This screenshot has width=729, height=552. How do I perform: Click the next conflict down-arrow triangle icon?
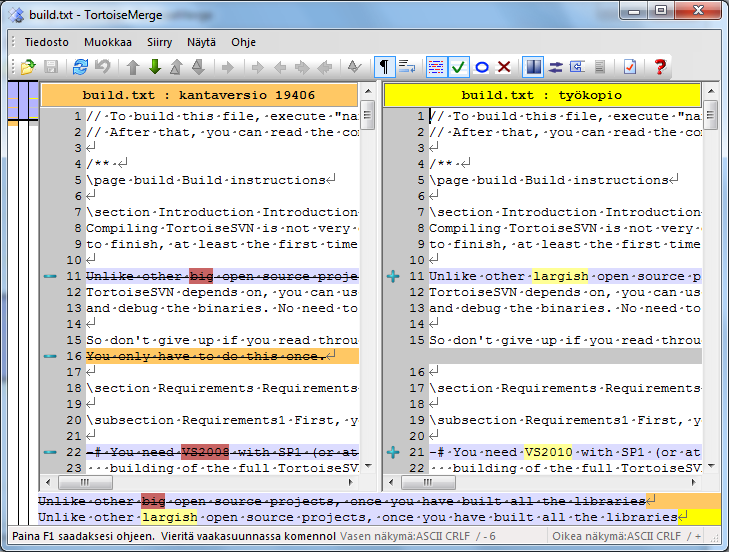coord(199,67)
